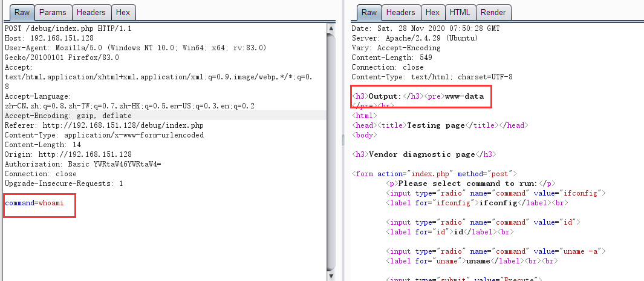The width and height of the screenshot is (644, 281).
Task: Click the 'Upgrade-Insecure-Requests: 1' line
Action: click(x=63, y=183)
